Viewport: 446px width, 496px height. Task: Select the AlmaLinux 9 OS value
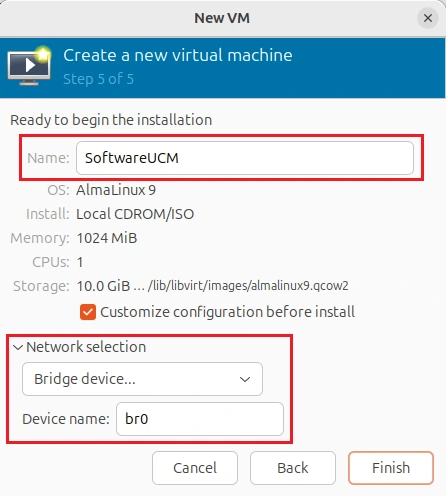coord(116,190)
